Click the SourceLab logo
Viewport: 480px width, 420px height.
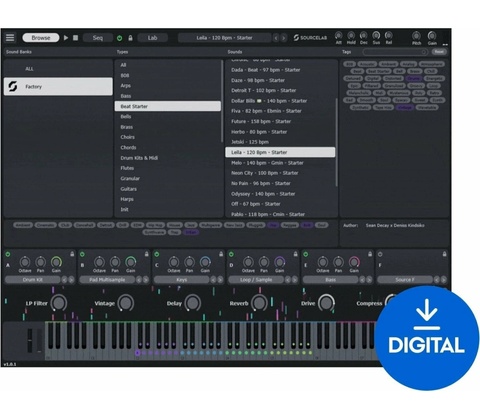(x=310, y=38)
